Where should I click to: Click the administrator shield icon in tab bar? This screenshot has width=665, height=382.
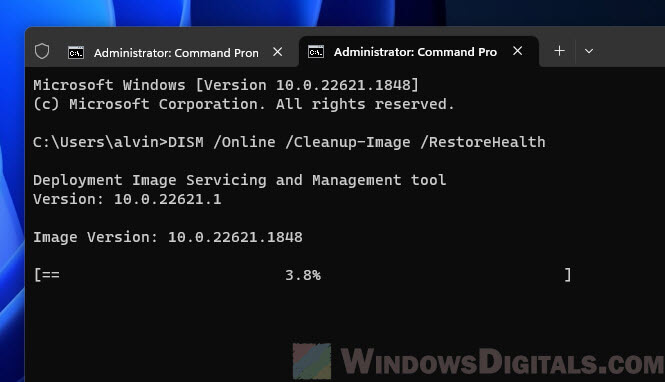point(42,52)
